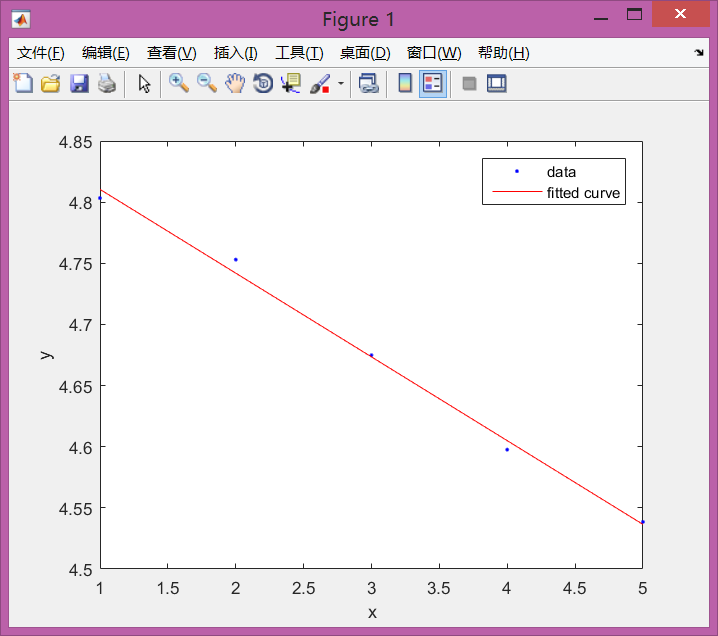Save the figure with the floppy disk icon

click(79, 84)
